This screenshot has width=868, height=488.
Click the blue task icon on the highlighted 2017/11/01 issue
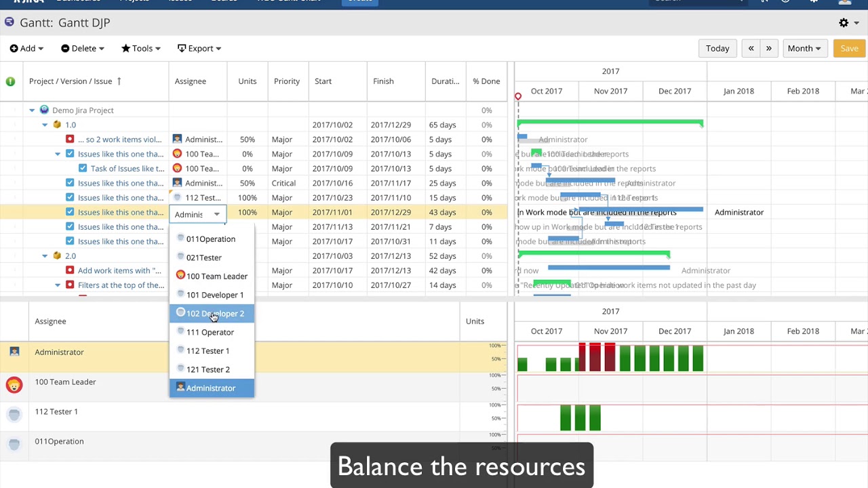click(x=70, y=212)
